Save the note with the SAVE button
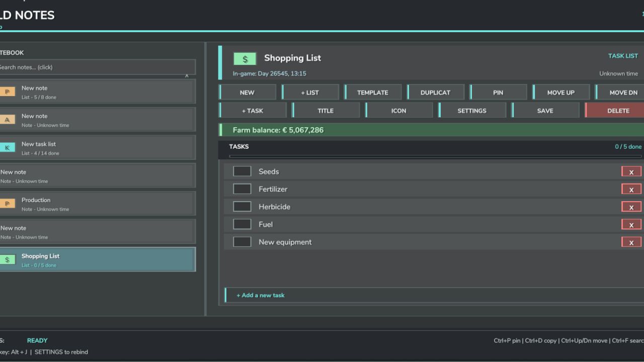 point(545,111)
